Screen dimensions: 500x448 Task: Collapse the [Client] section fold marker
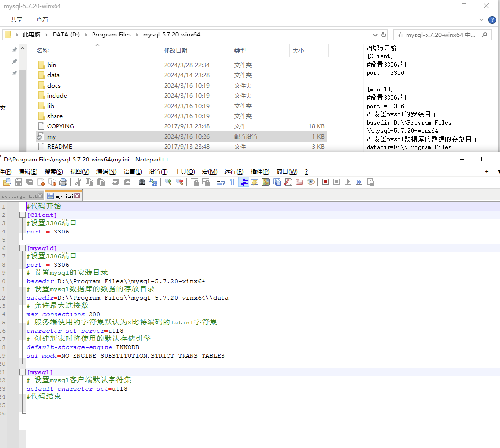(x=23, y=215)
